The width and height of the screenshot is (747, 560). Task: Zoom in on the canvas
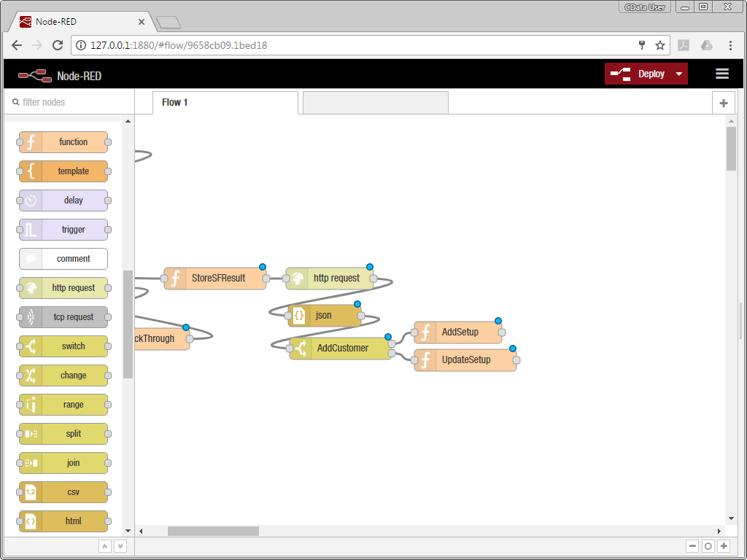pyautogui.click(x=724, y=546)
